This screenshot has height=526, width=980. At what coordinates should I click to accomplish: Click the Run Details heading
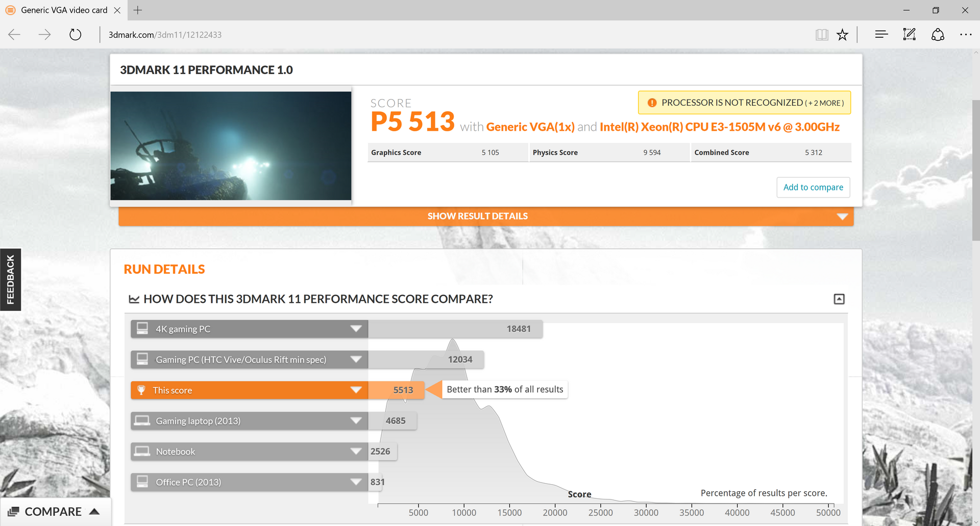164,270
